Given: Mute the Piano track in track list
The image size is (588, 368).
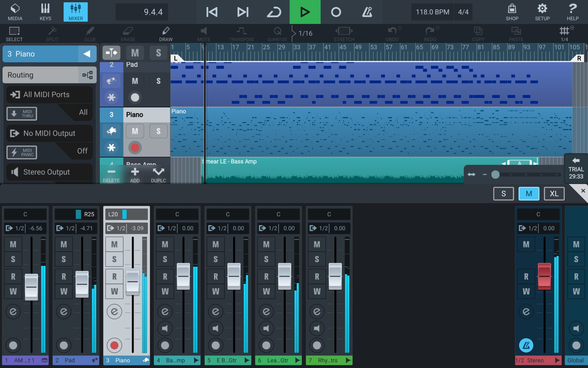Looking at the screenshot, I should 135,131.
